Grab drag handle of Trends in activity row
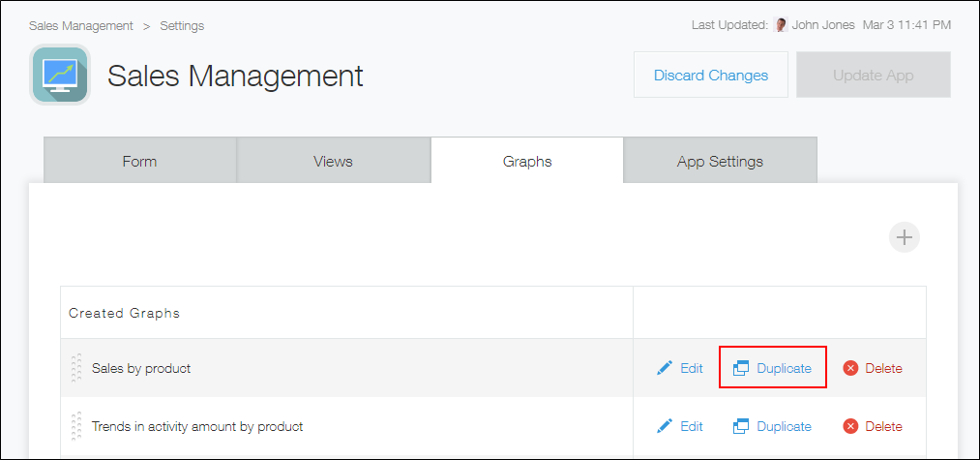The height and width of the screenshot is (460, 980). point(76,426)
